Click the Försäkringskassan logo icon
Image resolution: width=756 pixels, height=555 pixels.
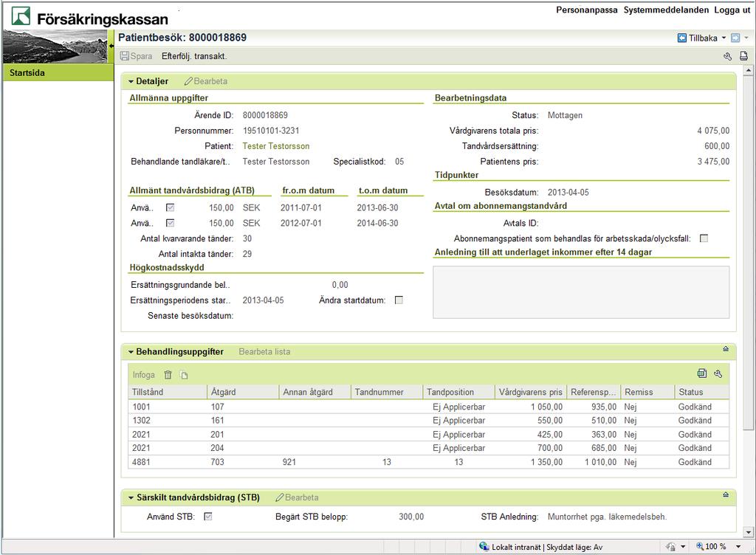21,16
